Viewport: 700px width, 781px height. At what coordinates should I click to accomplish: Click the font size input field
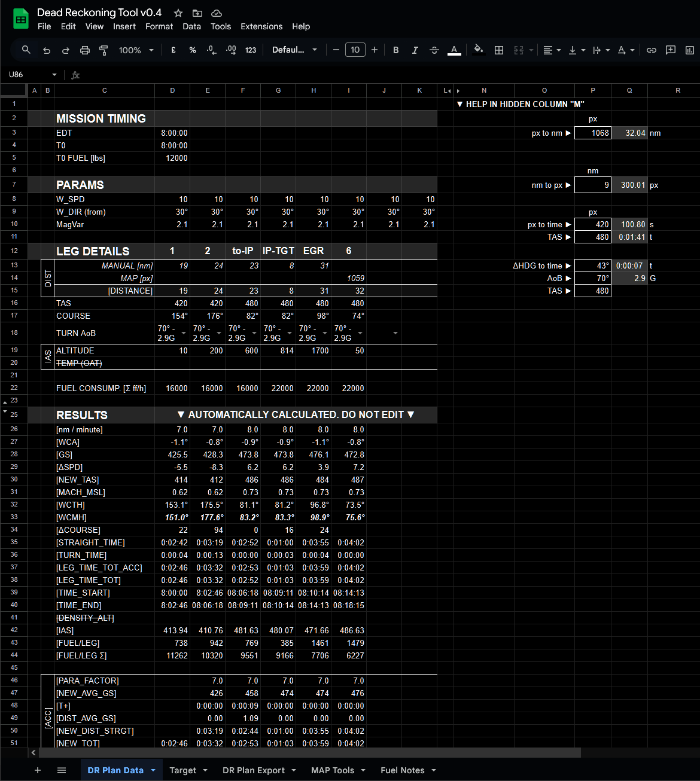click(355, 50)
